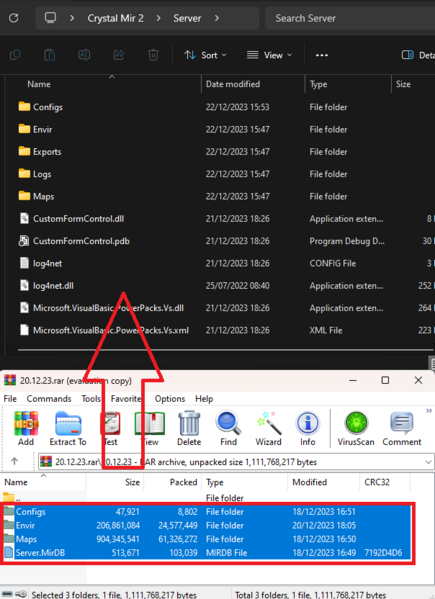Expand the chevron after Crystal Mir 2
The image size is (435, 599).
pyautogui.click(x=158, y=18)
